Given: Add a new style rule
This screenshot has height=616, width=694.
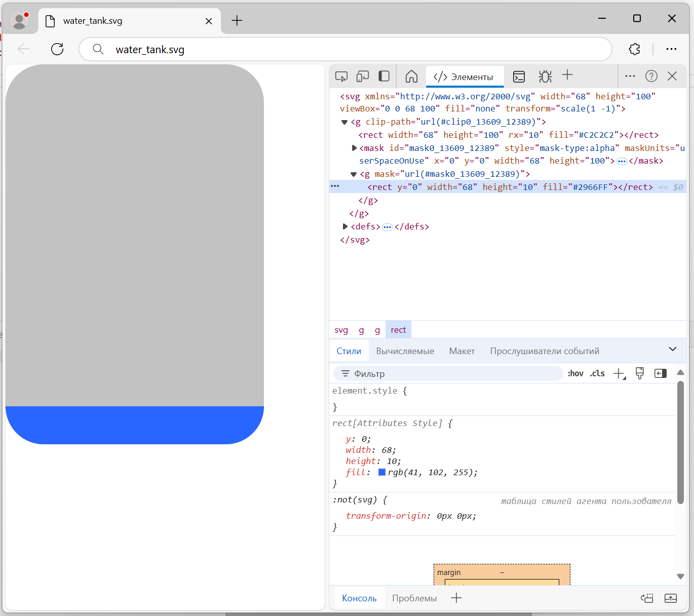Looking at the screenshot, I should (x=619, y=373).
